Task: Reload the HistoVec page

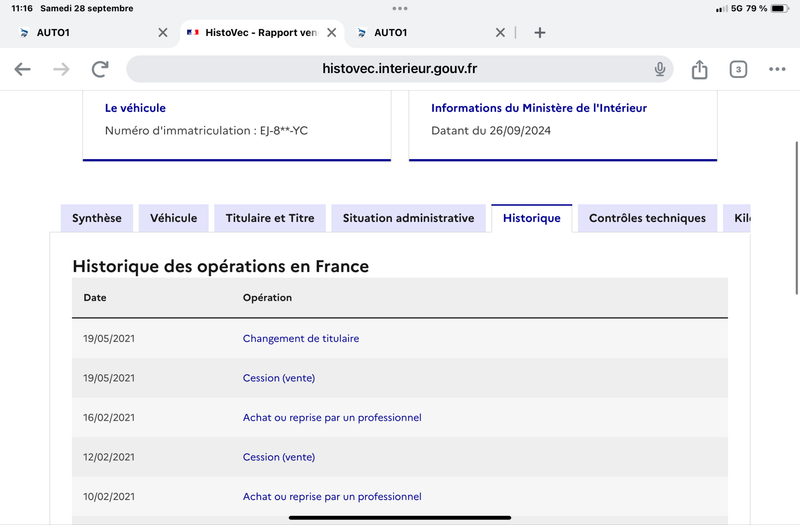Action: click(100, 69)
